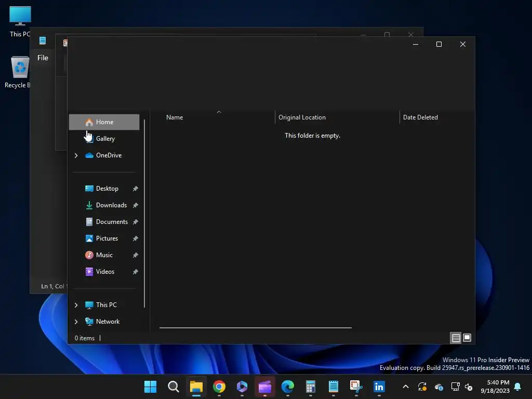Viewport: 532px width, 399px height.
Task: Open Clipchamp video editor from the taskbar
Action: pyautogui.click(x=265, y=387)
